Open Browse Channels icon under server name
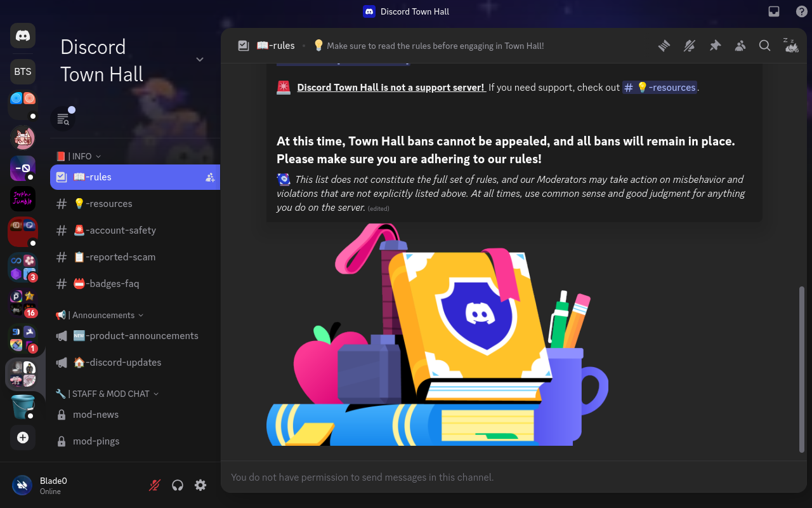The image size is (812, 508). tap(63, 119)
